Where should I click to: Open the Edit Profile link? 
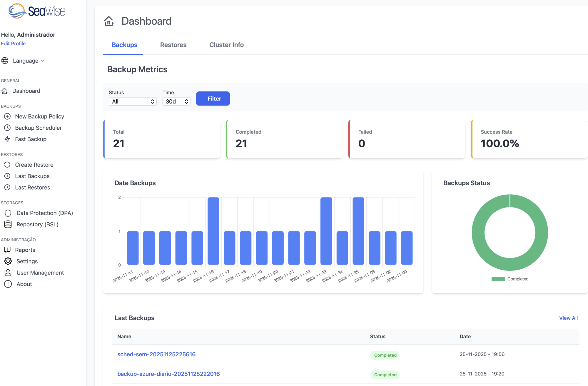pos(13,43)
